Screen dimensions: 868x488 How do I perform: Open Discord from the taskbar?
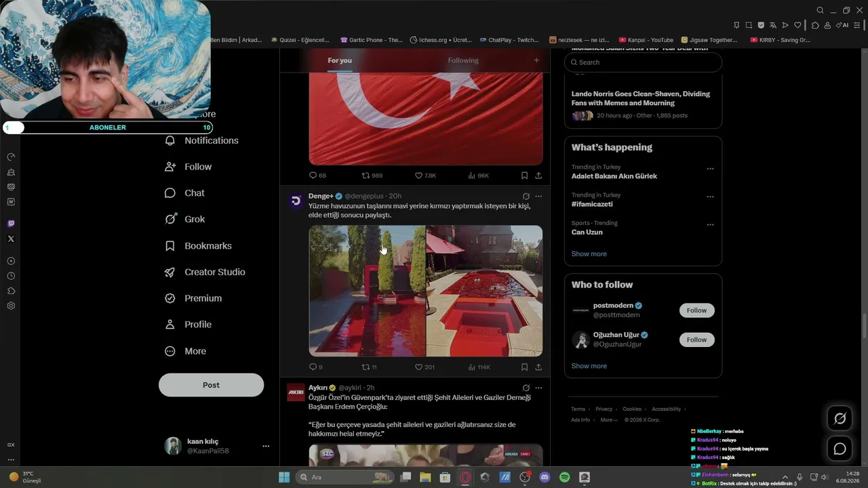point(545,477)
